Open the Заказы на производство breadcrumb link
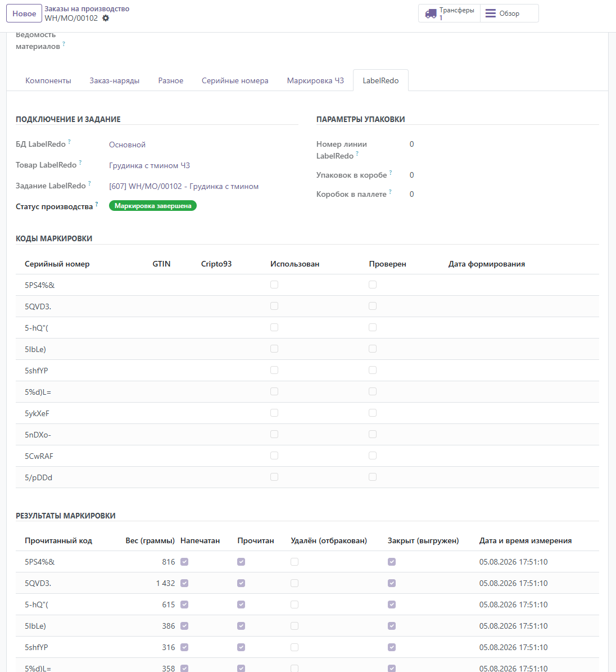The width and height of the screenshot is (616, 672). (x=87, y=8)
